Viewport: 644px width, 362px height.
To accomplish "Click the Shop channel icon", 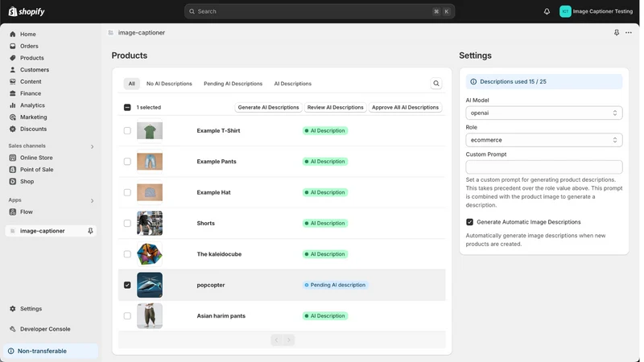I will pos(13,182).
